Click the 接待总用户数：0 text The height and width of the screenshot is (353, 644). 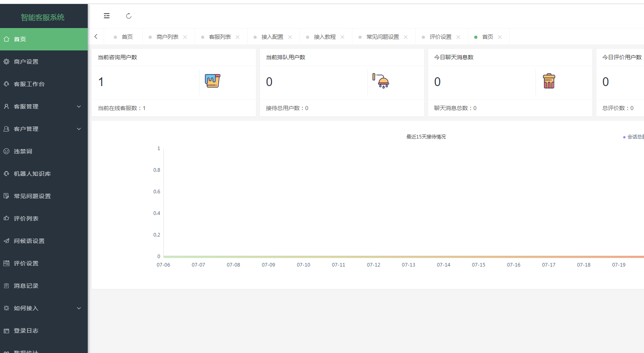tap(287, 108)
